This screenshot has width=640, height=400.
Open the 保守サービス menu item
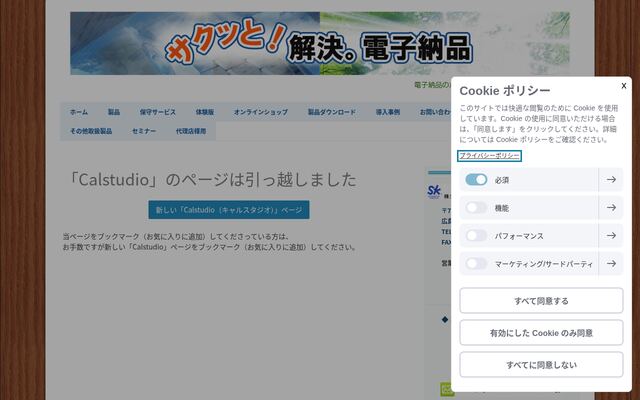(x=158, y=112)
